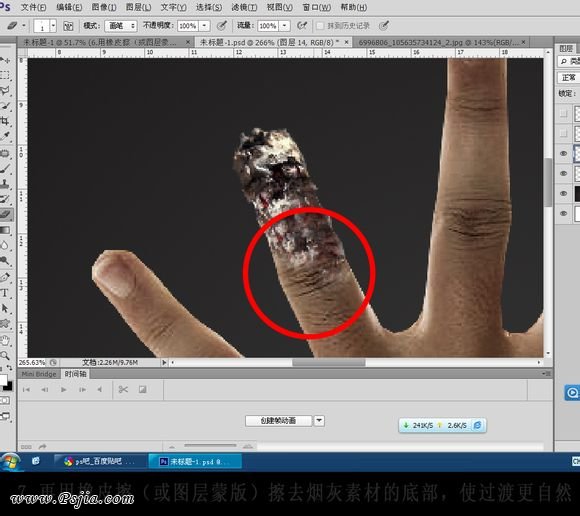This screenshot has height=516, width=580.
Task: Select the Eyedropper tool
Action: (5, 136)
